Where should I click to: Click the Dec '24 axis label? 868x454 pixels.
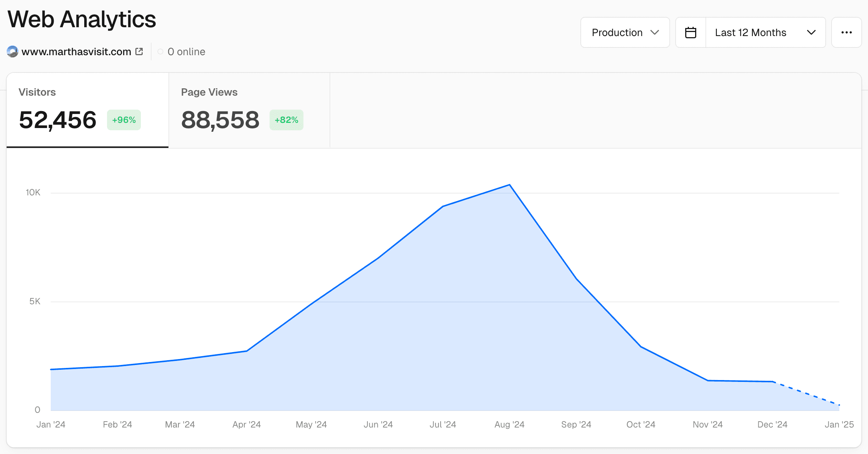(772, 425)
